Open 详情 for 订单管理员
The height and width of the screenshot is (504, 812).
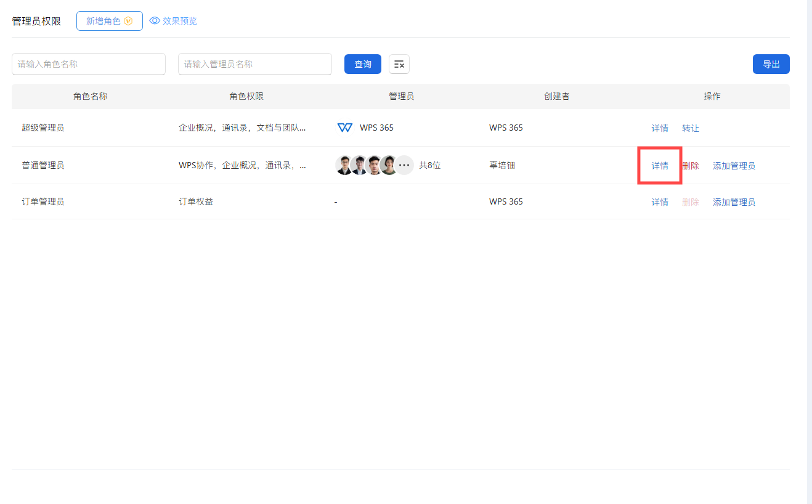[x=660, y=202]
